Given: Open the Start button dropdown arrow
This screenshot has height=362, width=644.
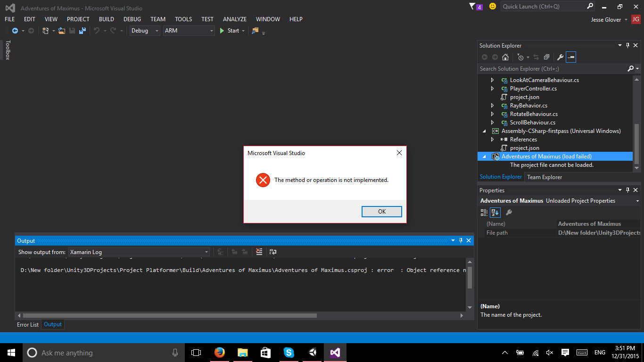Looking at the screenshot, I should tap(243, 31).
